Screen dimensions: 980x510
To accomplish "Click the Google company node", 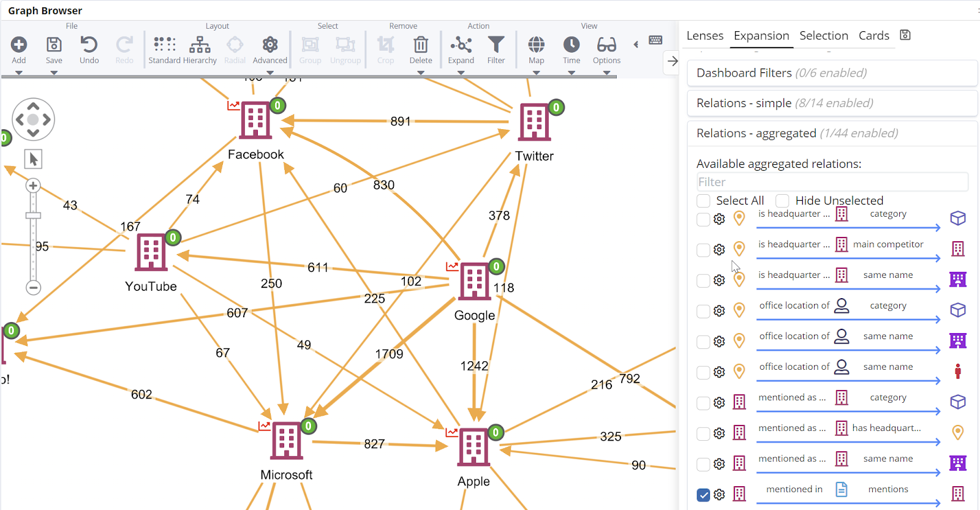I will (475, 282).
